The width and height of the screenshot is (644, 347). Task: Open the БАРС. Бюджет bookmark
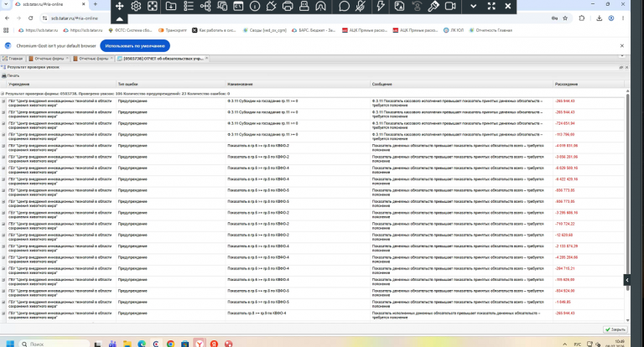pyautogui.click(x=314, y=30)
